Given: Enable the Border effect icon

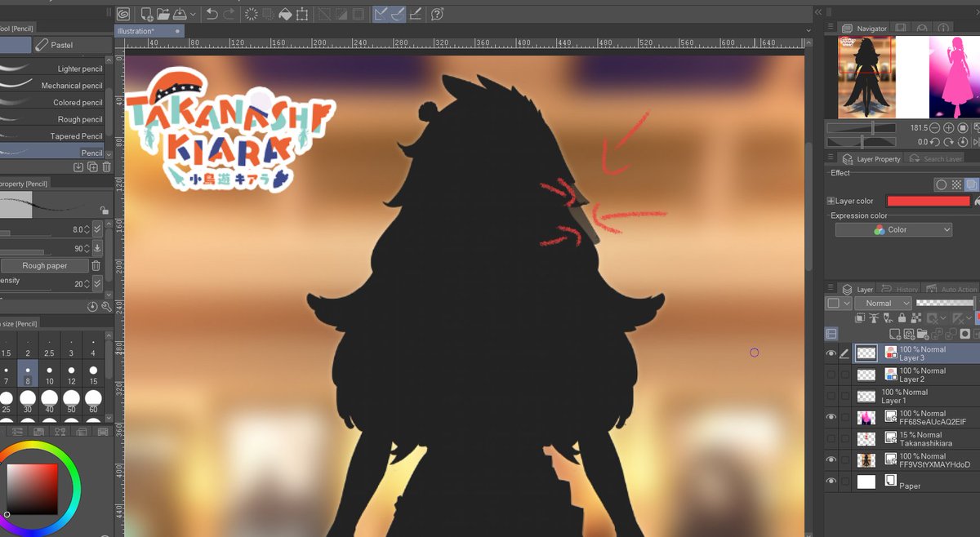Looking at the screenshot, I should (942, 185).
